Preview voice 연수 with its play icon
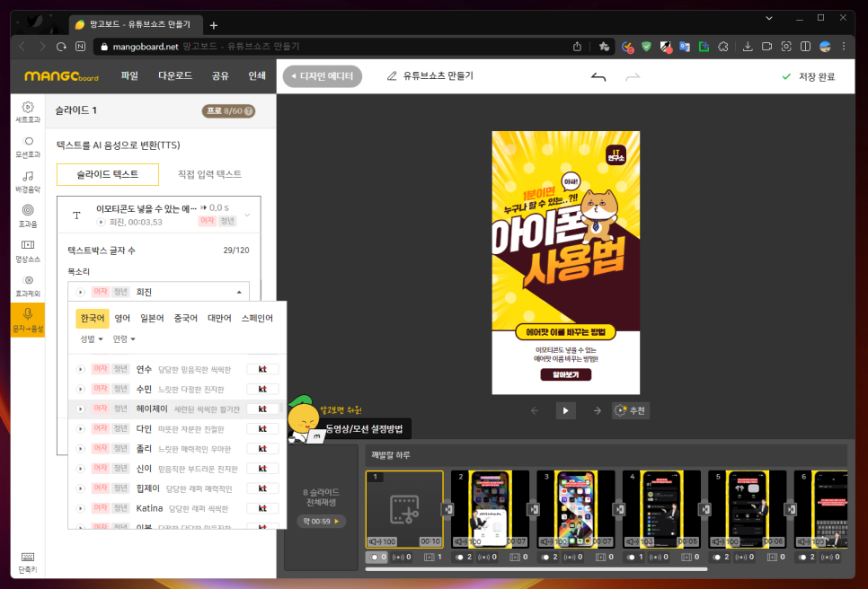The height and width of the screenshot is (589, 868). click(80, 369)
